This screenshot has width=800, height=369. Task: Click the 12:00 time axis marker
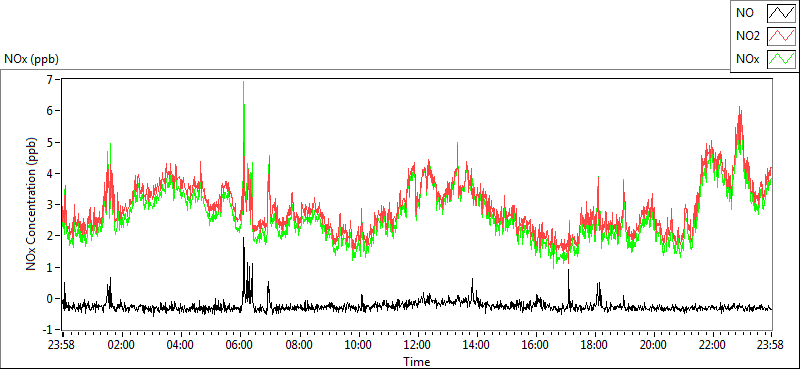tap(417, 345)
